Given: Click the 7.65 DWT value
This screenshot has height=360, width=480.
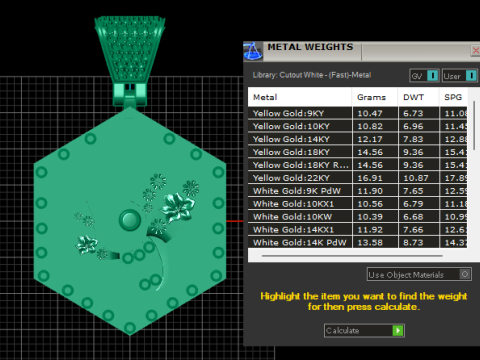Looking at the screenshot, I should [x=413, y=191].
